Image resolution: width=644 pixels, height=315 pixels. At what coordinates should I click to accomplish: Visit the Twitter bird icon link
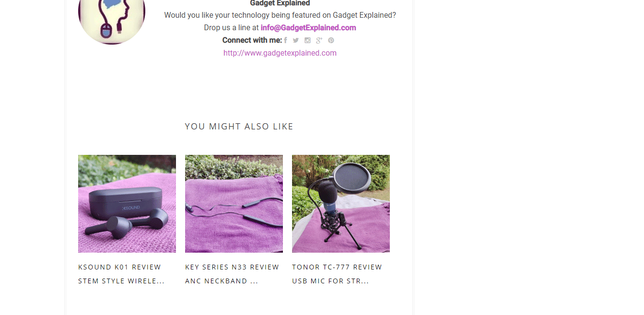click(x=296, y=40)
